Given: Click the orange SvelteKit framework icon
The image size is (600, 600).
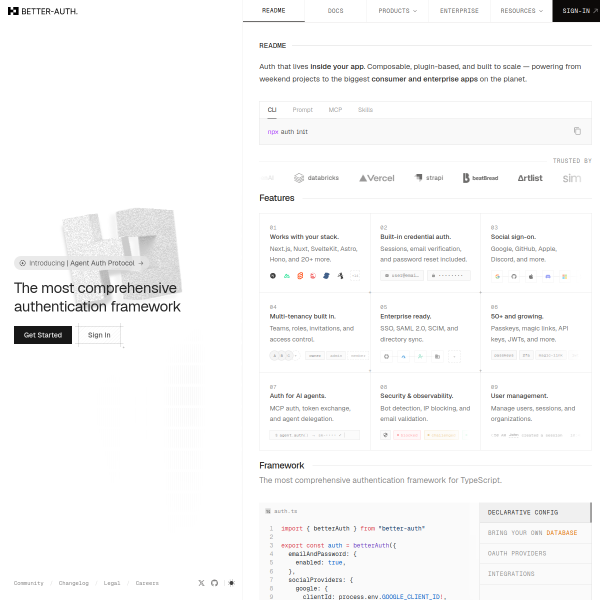Looking at the screenshot, I should (300, 276).
